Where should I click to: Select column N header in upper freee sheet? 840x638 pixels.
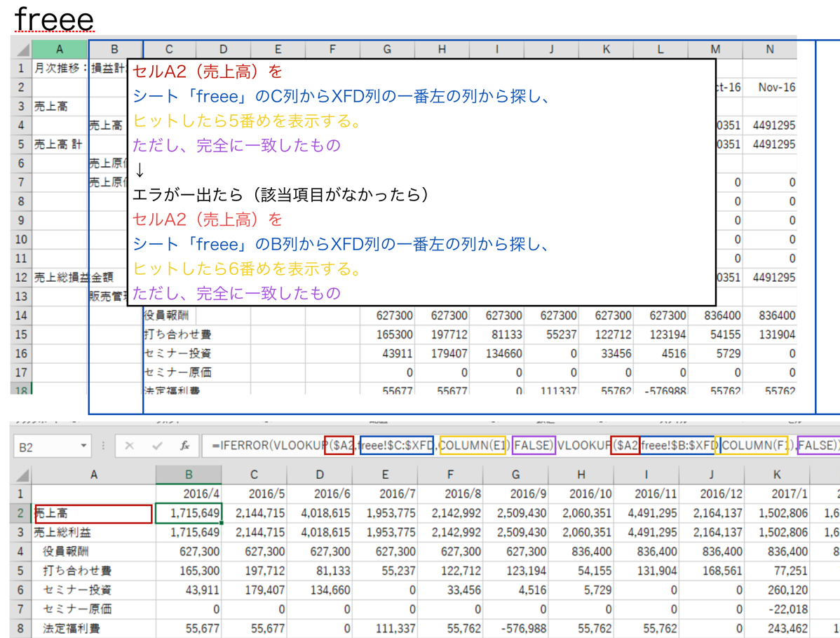click(770, 49)
